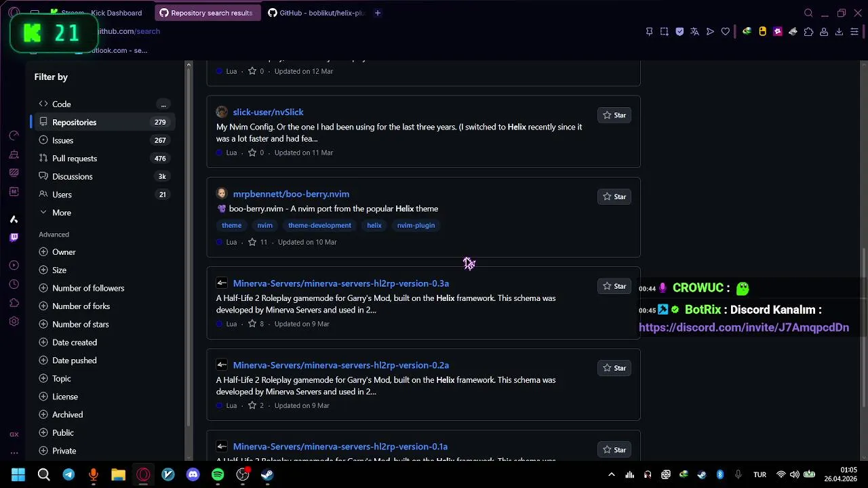Open the snapshot capture tool icon
The width and height of the screenshot is (868, 488).
coord(665,31)
